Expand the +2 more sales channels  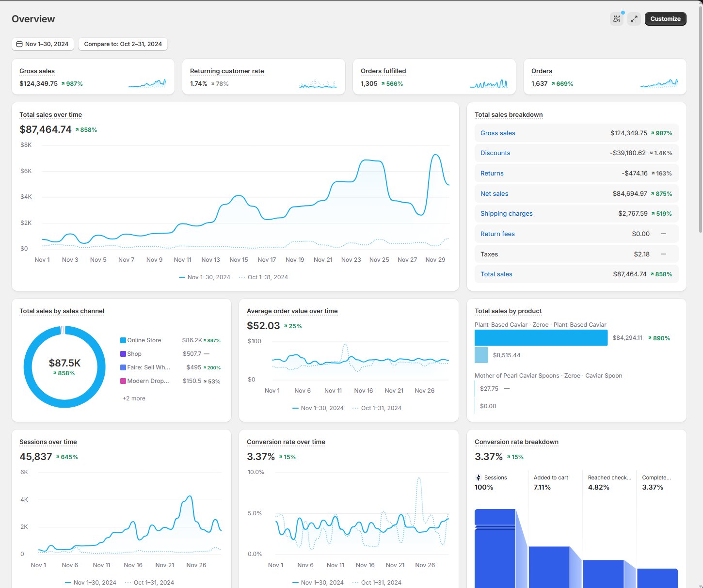(133, 398)
